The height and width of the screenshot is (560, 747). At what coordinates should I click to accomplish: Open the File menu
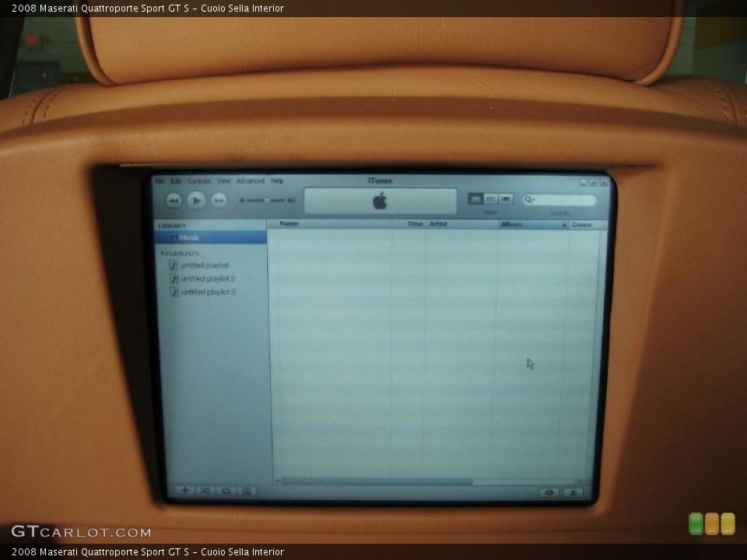160,181
